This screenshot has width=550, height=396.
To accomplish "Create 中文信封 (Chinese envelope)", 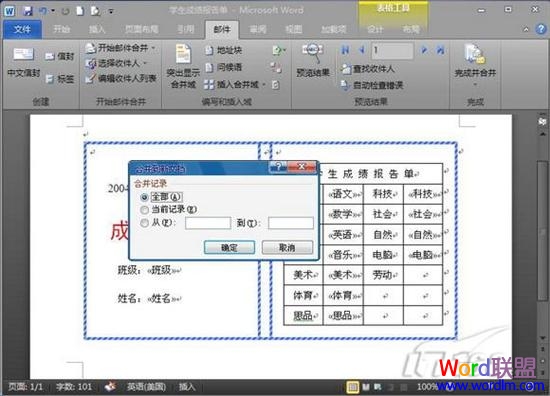I will (24, 62).
